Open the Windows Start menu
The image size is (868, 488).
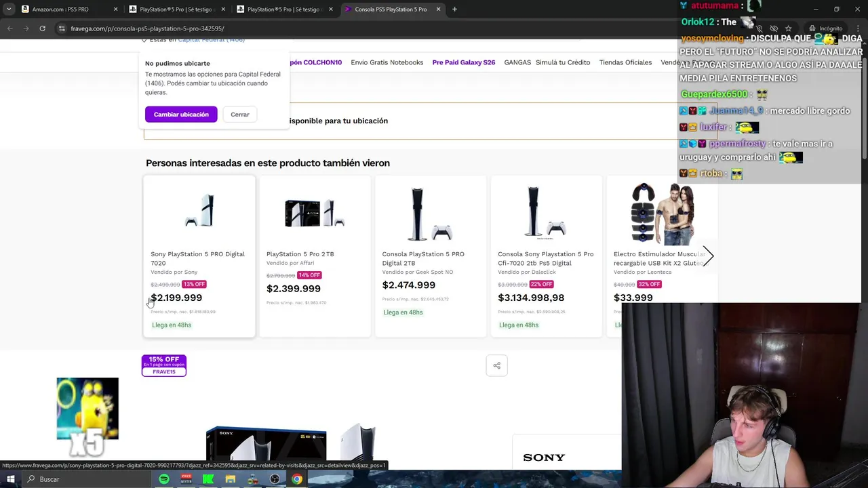coord(10,479)
